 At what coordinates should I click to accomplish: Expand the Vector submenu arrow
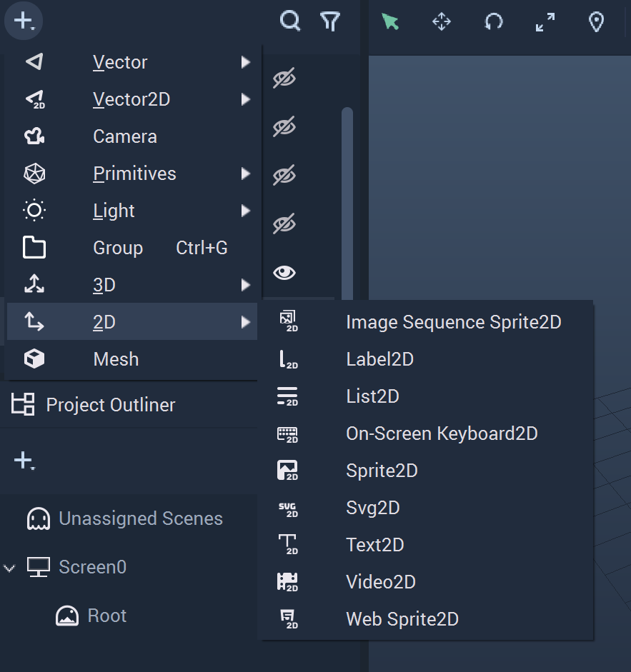(245, 62)
